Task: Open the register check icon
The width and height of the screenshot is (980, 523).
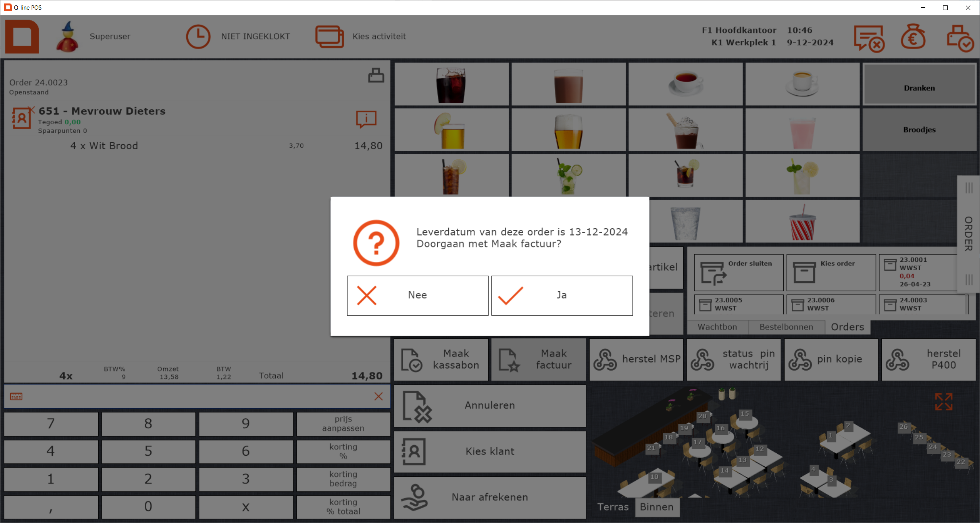Action: 960,38
